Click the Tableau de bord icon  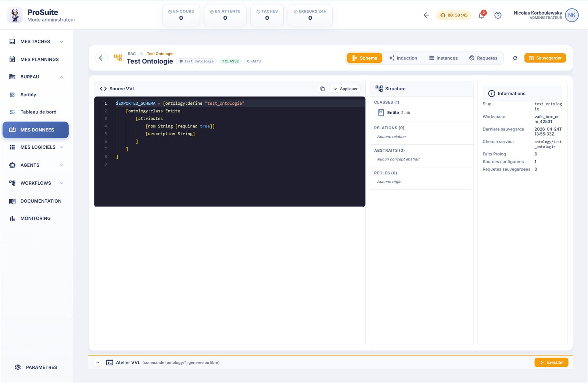12,112
